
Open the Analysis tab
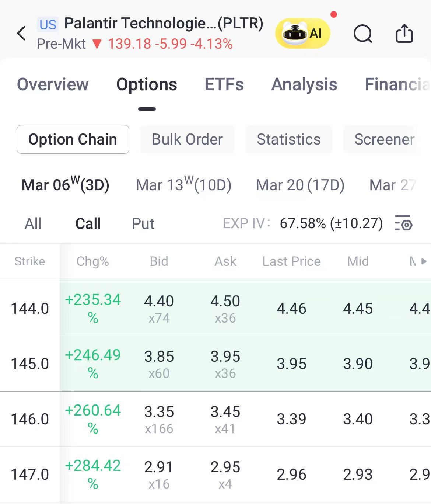304,84
